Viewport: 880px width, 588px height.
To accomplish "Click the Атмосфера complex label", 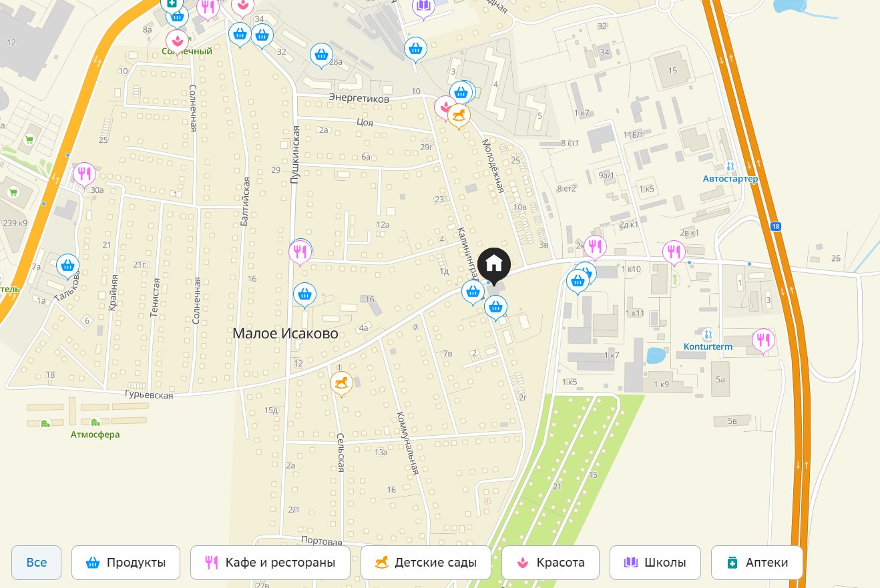I will (95, 434).
